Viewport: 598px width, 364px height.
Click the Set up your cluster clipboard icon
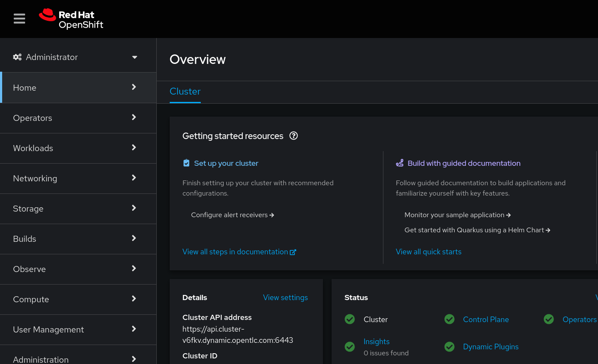186,163
